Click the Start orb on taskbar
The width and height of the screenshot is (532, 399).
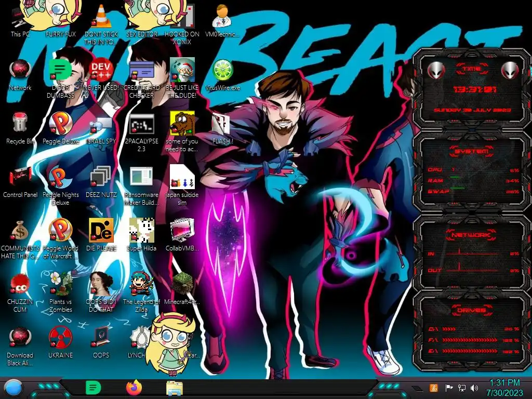[x=12, y=388]
